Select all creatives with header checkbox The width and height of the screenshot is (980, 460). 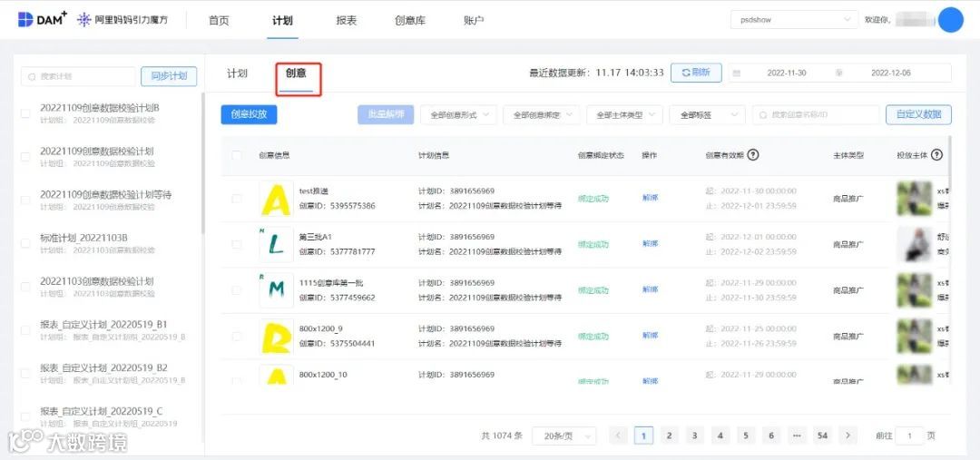tap(237, 155)
